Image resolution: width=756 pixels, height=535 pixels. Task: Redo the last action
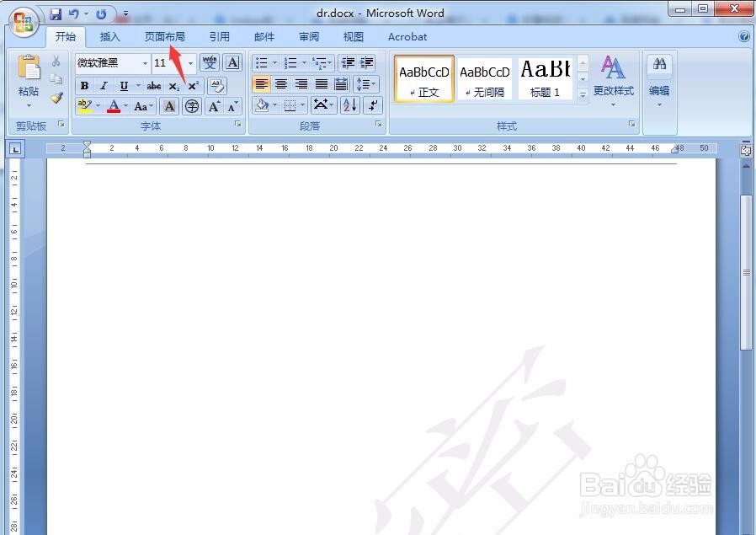tap(101, 14)
